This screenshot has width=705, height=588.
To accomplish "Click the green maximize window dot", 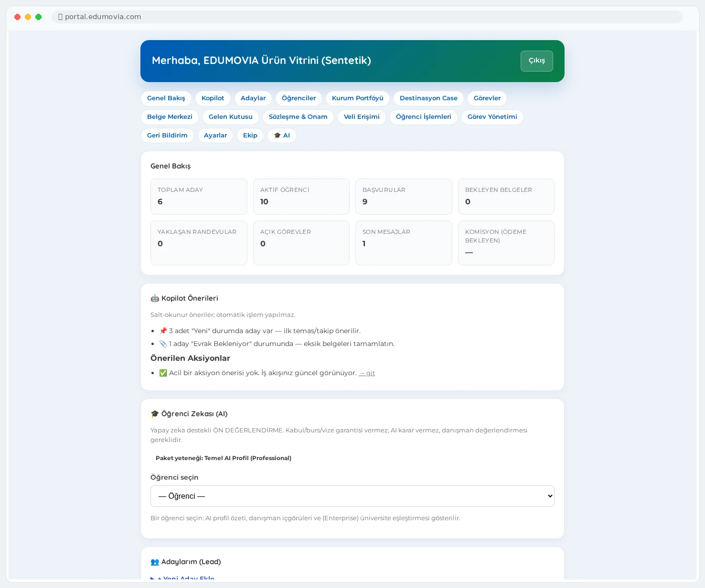I will point(38,17).
